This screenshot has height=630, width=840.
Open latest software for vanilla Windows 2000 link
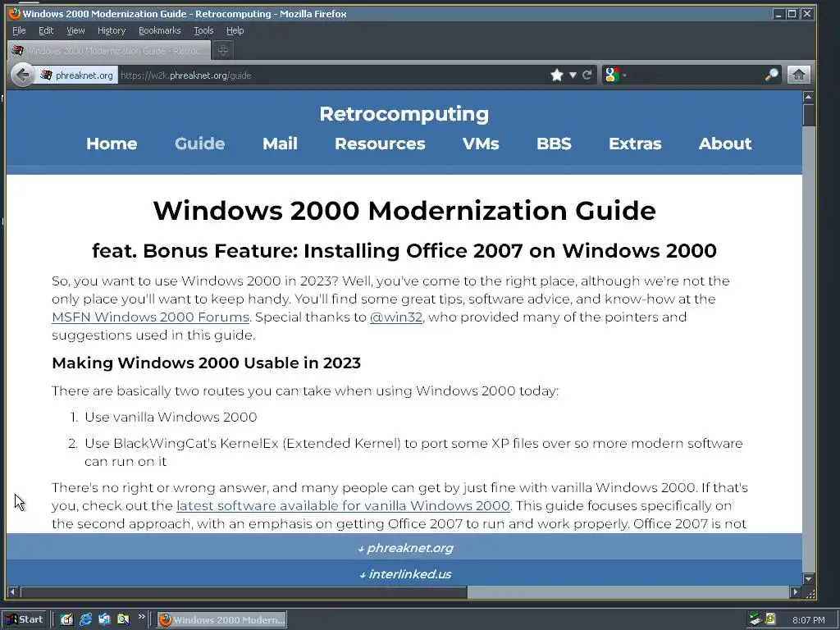coord(343,505)
